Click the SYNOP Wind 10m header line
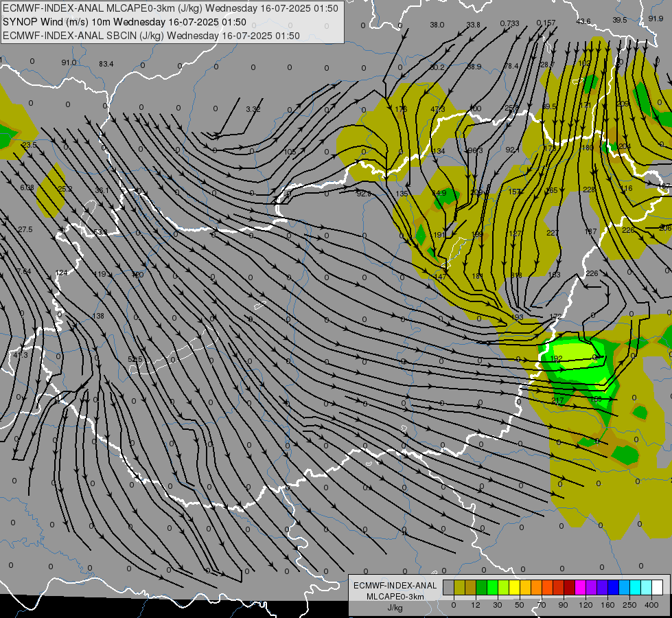672x618 pixels. click(x=124, y=22)
